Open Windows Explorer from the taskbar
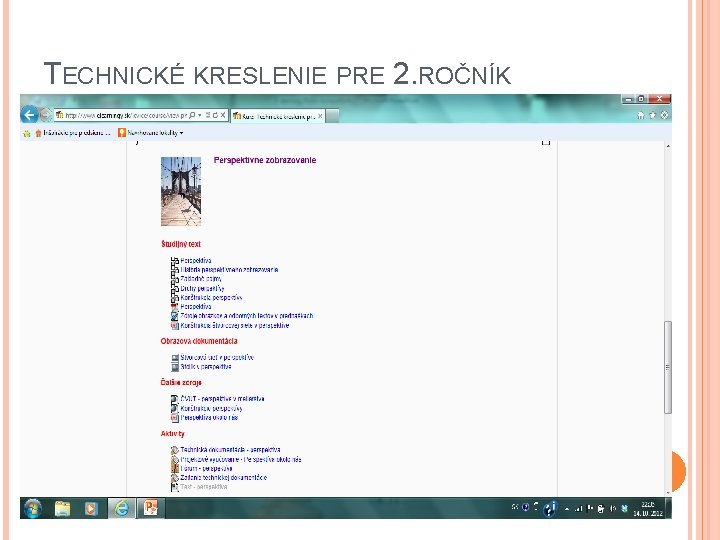This screenshot has height=540, width=720. (x=63, y=508)
